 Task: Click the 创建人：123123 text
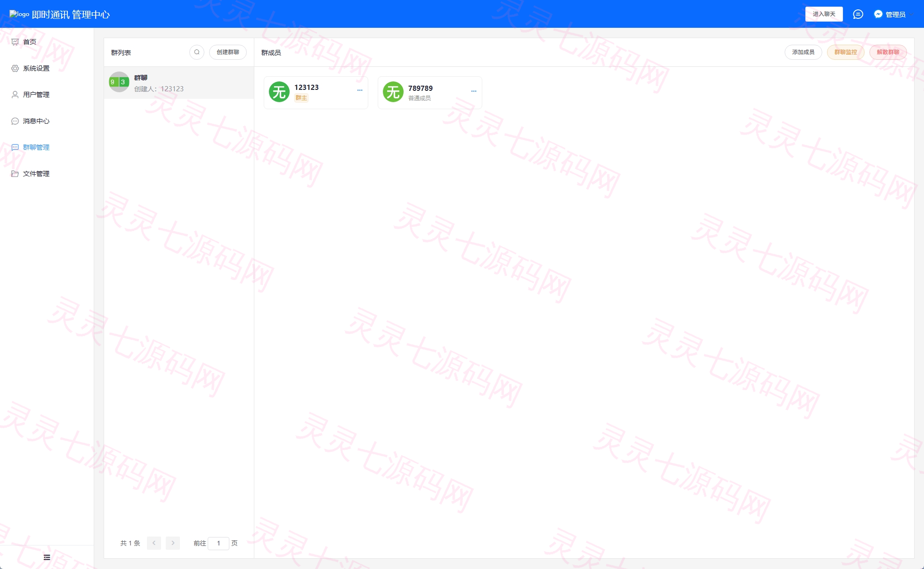click(159, 89)
